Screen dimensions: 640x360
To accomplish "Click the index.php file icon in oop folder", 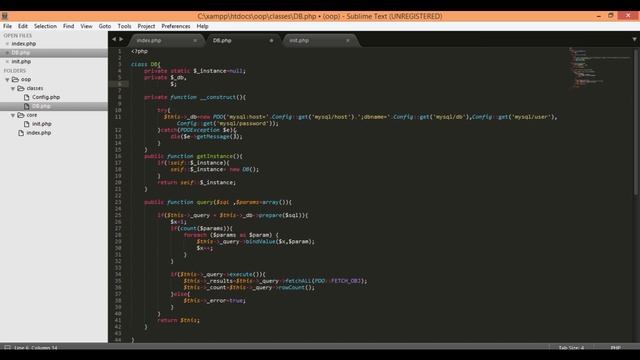I will point(21,133).
